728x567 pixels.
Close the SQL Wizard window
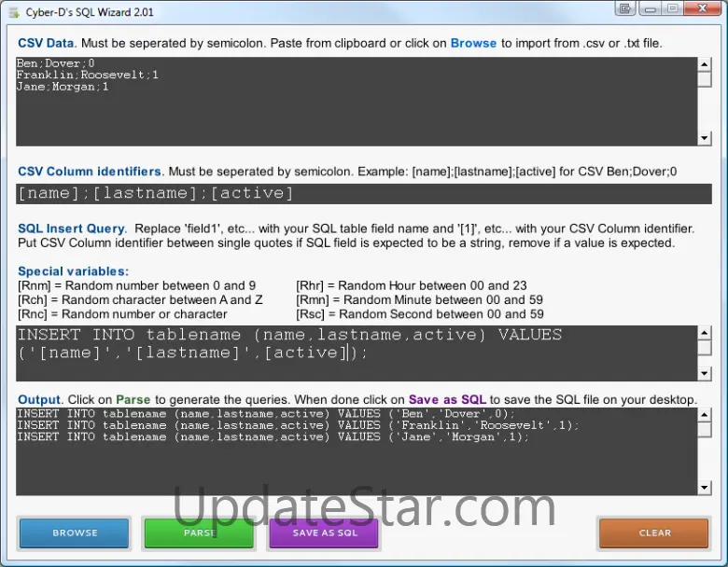pos(703,8)
